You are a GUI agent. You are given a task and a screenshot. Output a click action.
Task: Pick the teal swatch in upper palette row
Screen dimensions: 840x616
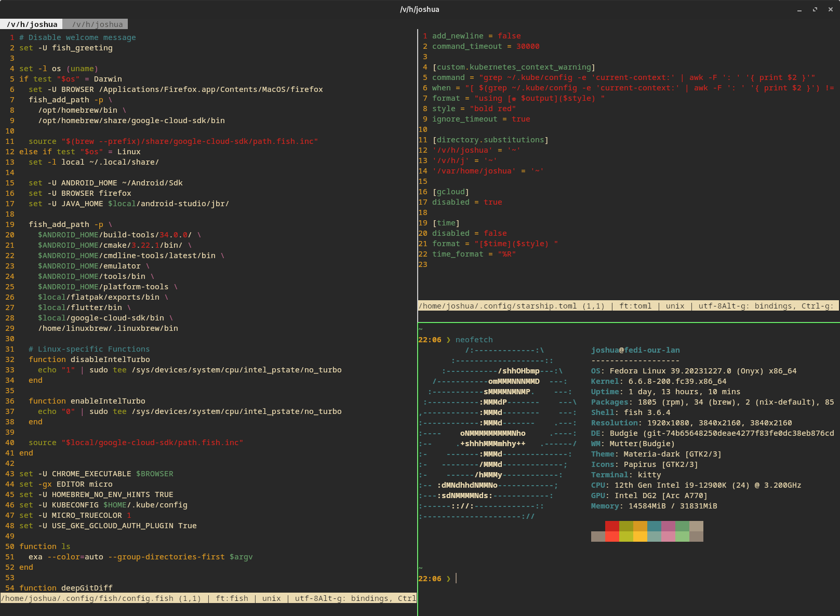pos(654,526)
